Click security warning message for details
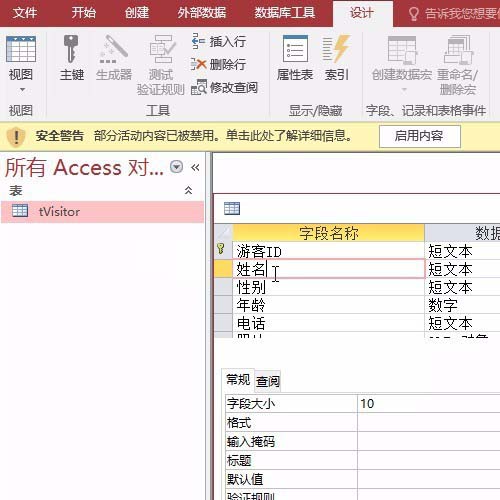500x500 pixels. click(223, 136)
